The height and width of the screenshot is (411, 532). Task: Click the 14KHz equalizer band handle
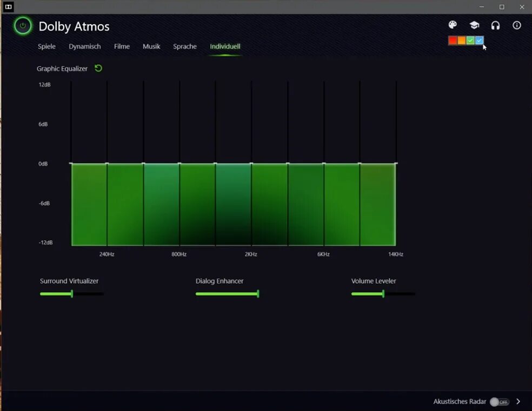coord(396,163)
